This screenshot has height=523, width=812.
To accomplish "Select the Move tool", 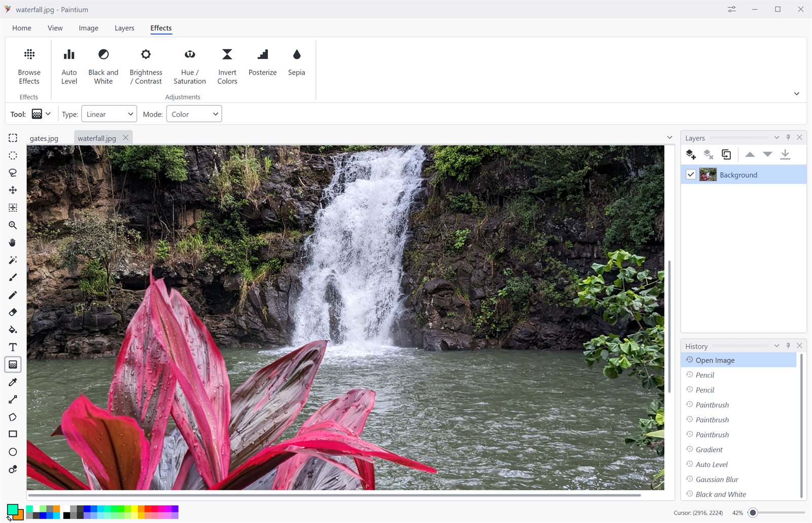I will 13,190.
